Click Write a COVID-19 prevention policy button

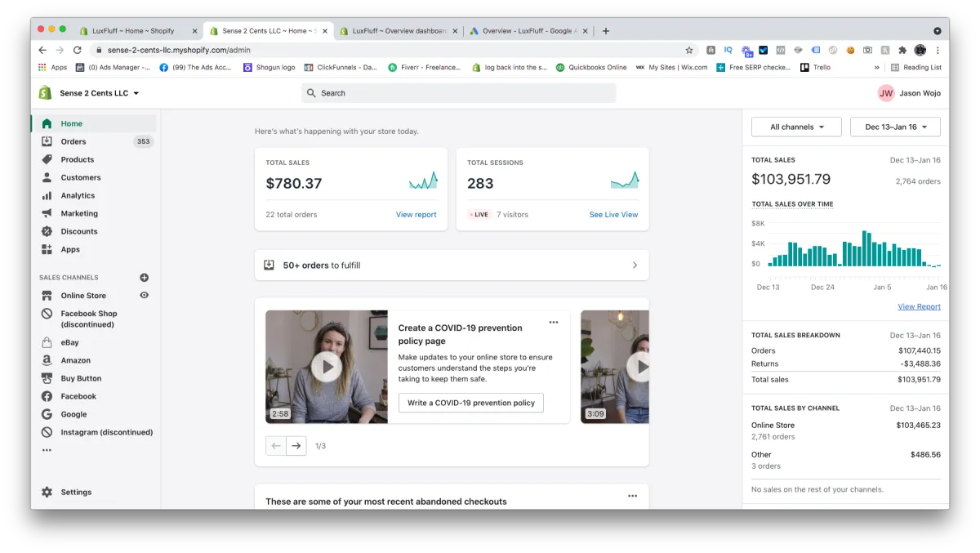click(471, 403)
